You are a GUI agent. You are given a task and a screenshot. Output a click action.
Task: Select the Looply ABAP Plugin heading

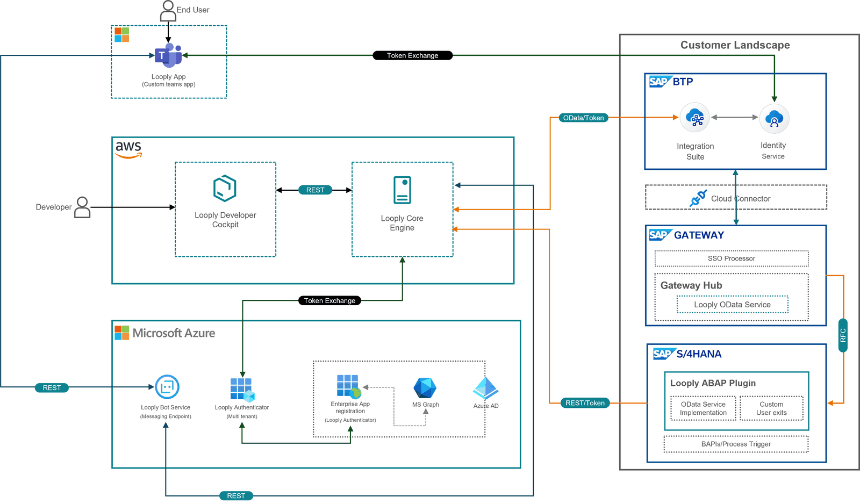(713, 383)
